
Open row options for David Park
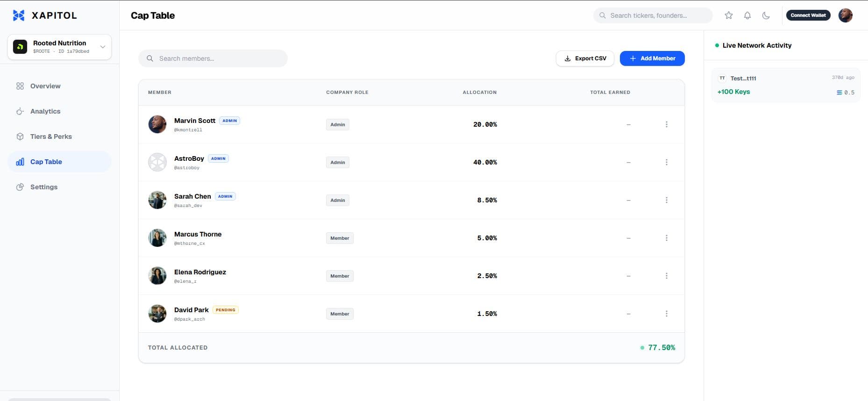point(667,314)
